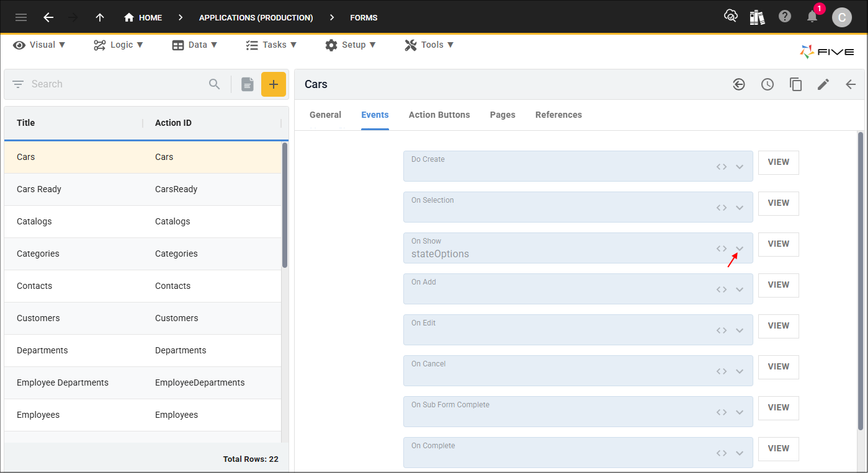
Task: Click the pencil edit icon
Action: tap(823, 84)
